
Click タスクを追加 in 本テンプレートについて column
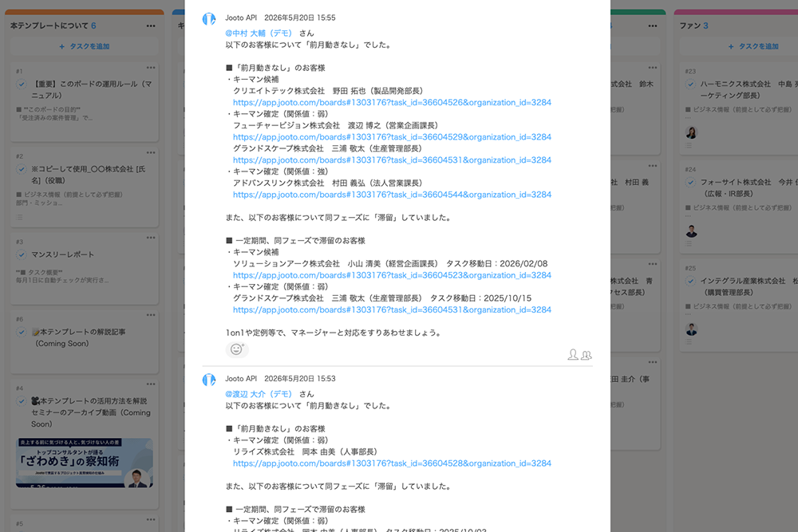click(x=85, y=46)
